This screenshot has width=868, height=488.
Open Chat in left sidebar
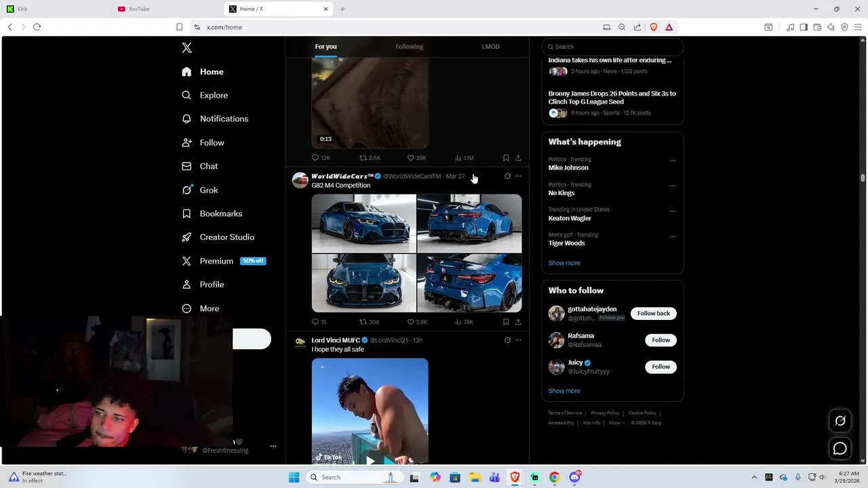click(200, 166)
